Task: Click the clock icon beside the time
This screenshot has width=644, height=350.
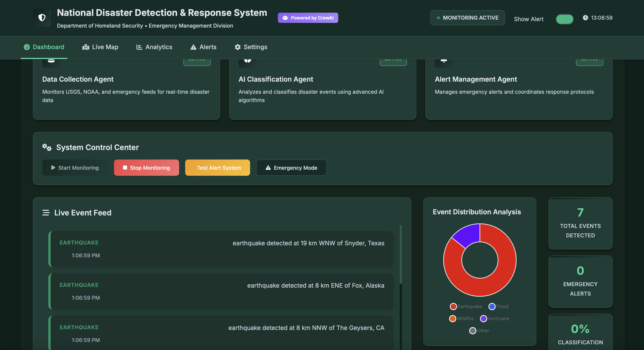Action: coord(585,18)
